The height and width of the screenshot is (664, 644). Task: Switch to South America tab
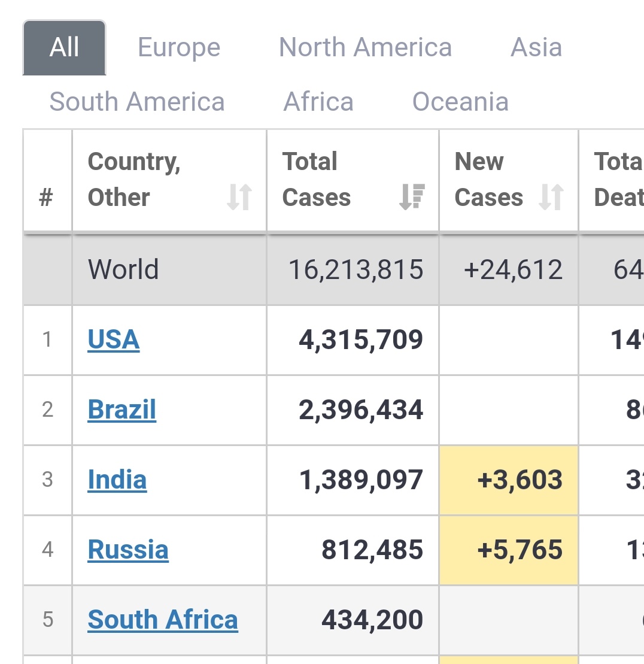[x=137, y=102]
